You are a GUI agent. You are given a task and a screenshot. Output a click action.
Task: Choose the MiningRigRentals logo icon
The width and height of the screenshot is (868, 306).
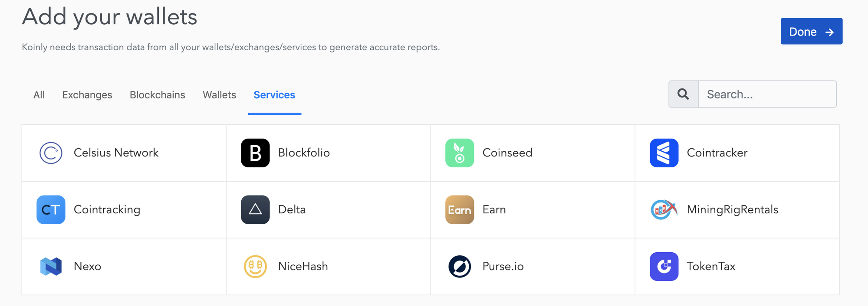[x=664, y=210]
